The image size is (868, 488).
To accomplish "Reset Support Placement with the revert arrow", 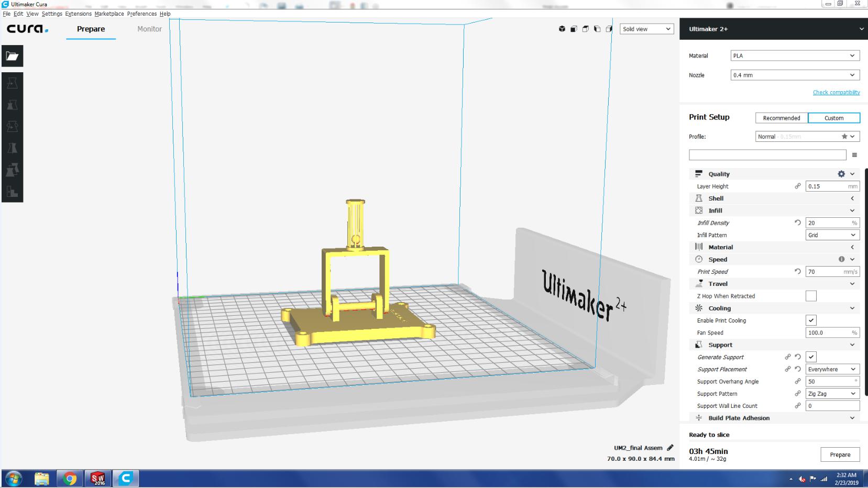I will click(x=798, y=369).
